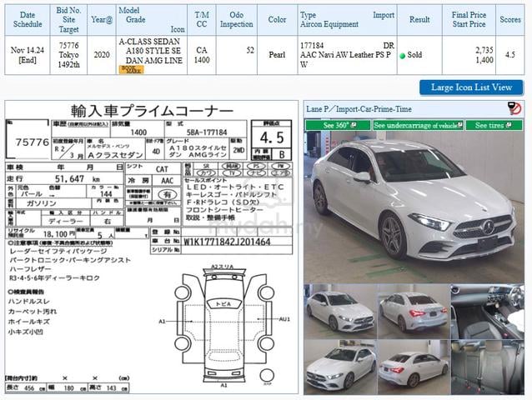Click the no-key icon beside Lane P
The height and width of the screenshot is (400, 532).
pos(514,109)
